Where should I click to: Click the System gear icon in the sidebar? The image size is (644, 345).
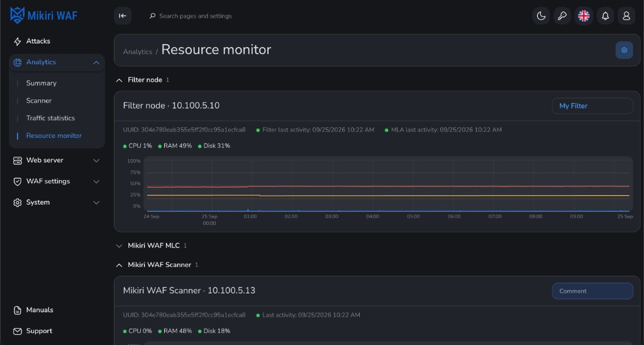coord(17,202)
